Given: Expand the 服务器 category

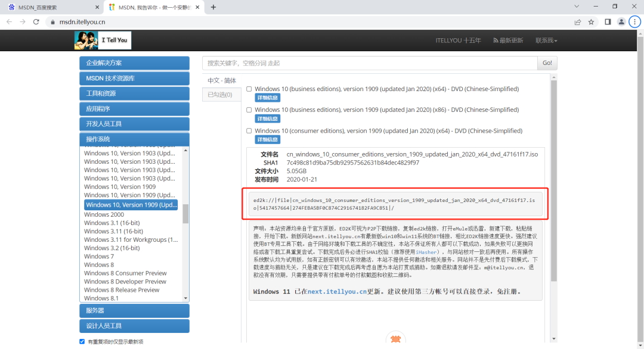Looking at the screenshot, I should [134, 310].
